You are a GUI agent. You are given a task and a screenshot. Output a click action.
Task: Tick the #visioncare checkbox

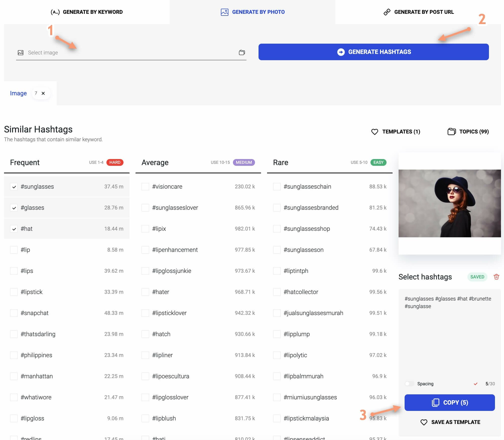click(x=145, y=187)
